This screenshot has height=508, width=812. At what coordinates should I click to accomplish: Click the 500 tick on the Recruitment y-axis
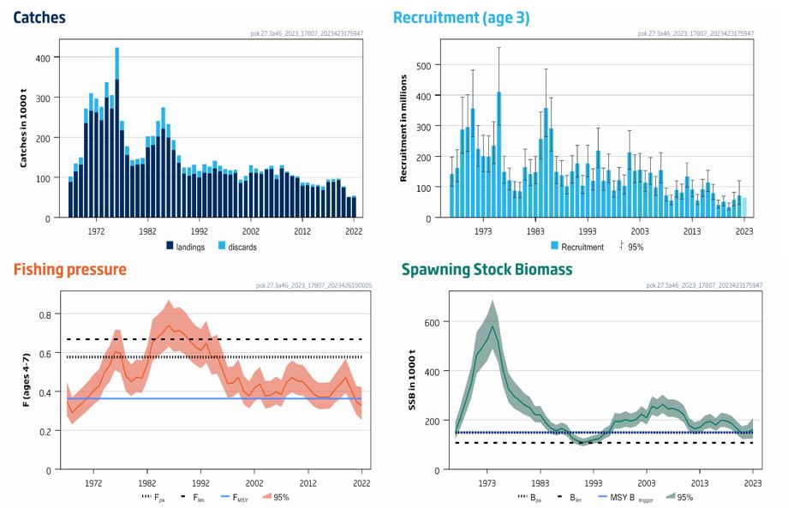[424, 66]
